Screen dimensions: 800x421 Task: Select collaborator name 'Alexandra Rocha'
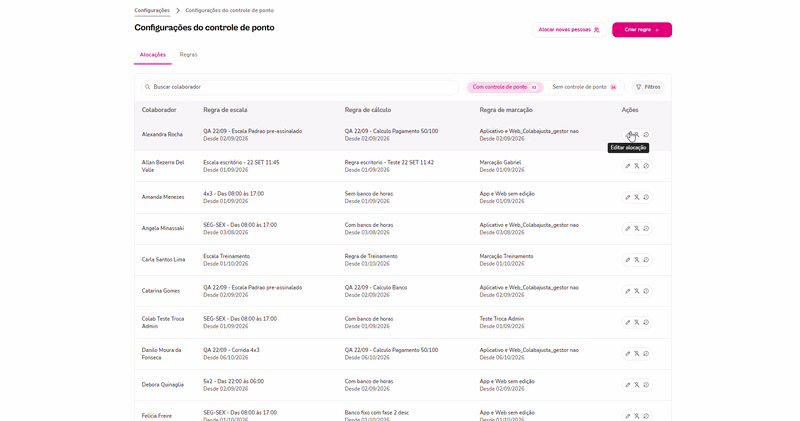pyautogui.click(x=162, y=135)
